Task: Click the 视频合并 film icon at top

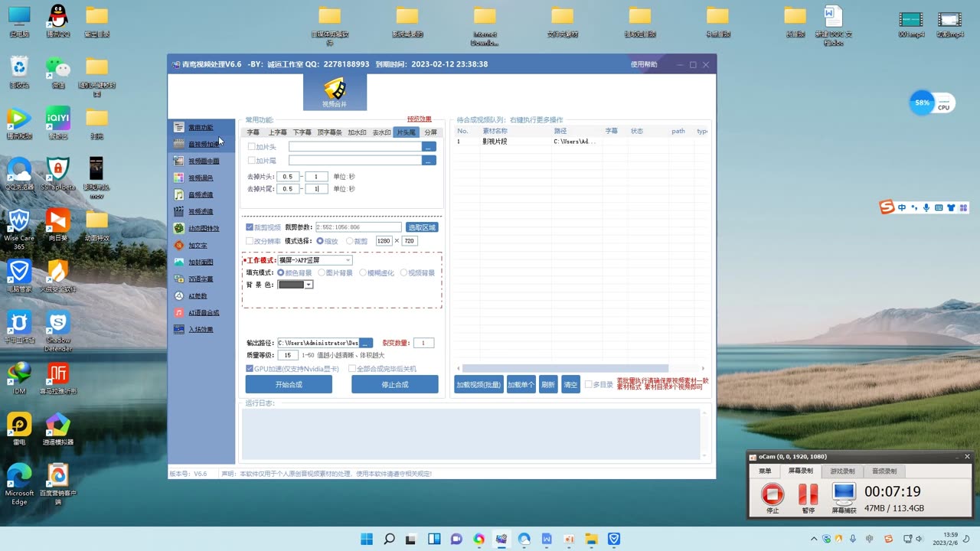Action: pos(335,92)
